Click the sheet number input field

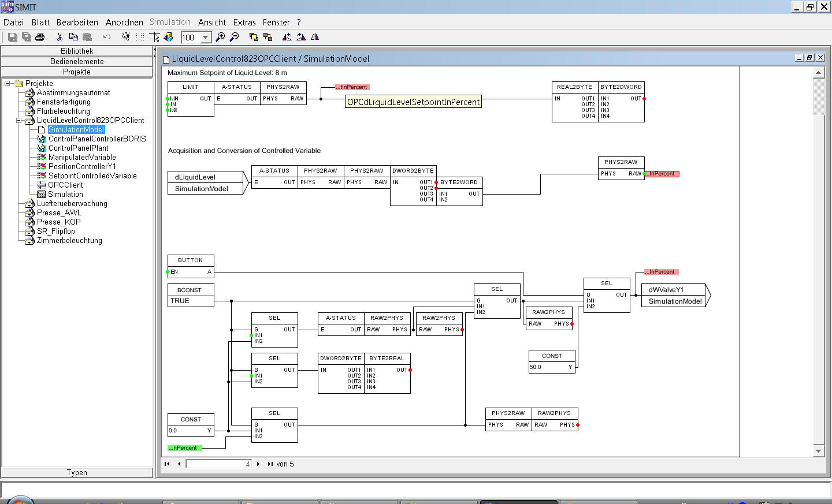pyautogui.click(x=218, y=464)
